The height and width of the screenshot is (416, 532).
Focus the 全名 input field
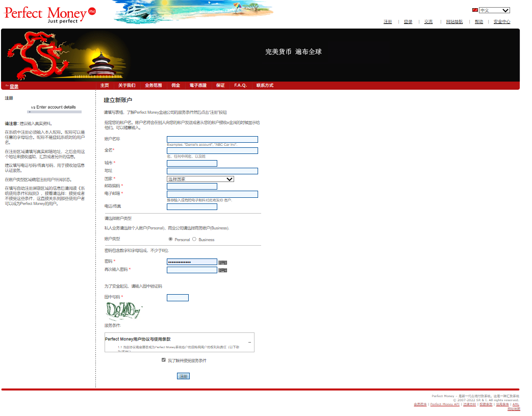coord(212,150)
